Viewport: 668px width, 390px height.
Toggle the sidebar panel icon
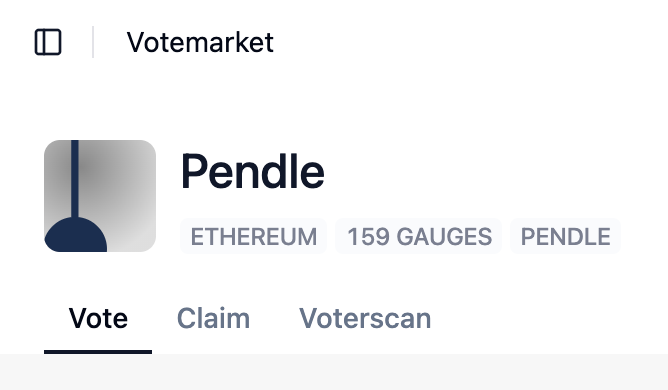48,42
